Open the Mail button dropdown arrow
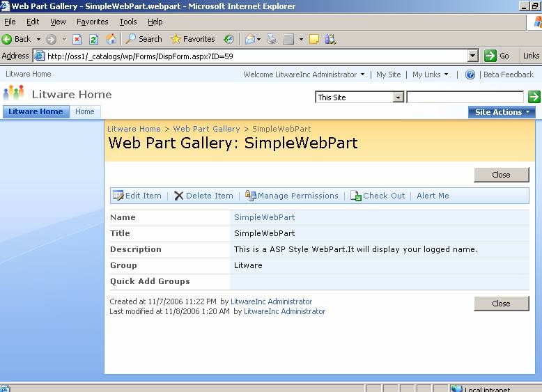This screenshot has height=392, width=542. click(x=258, y=40)
